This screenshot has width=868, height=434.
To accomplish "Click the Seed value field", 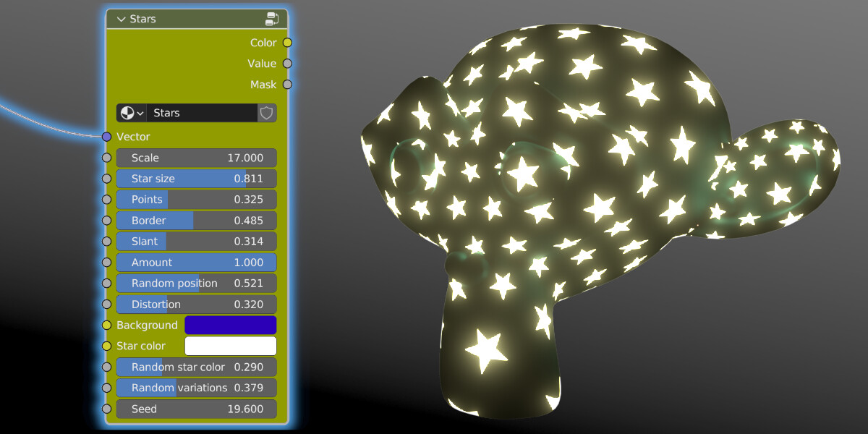I will tap(197, 409).
